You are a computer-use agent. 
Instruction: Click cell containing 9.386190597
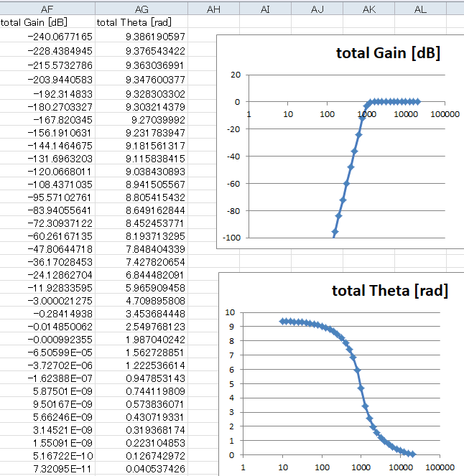coord(141,37)
